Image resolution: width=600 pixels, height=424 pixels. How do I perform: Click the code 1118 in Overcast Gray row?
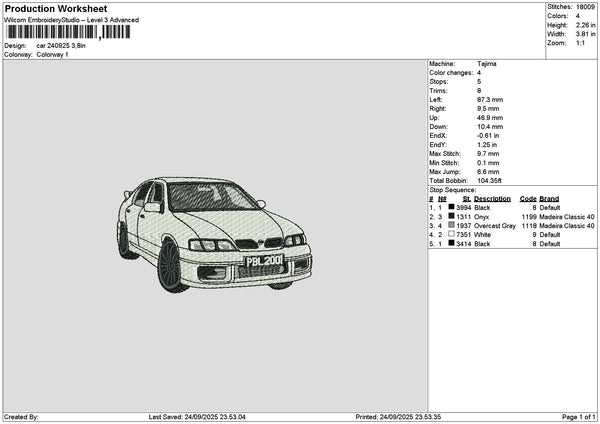[x=529, y=226]
